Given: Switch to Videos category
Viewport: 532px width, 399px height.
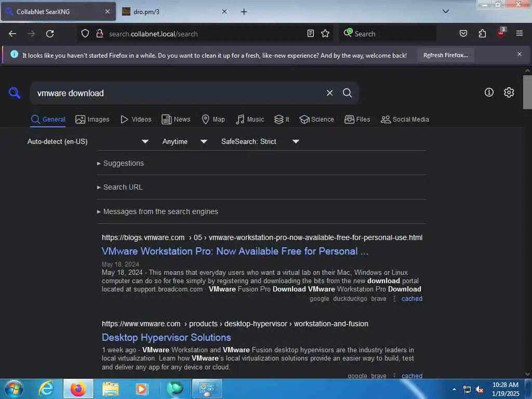Looking at the screenshot, I should click(136, 119).
